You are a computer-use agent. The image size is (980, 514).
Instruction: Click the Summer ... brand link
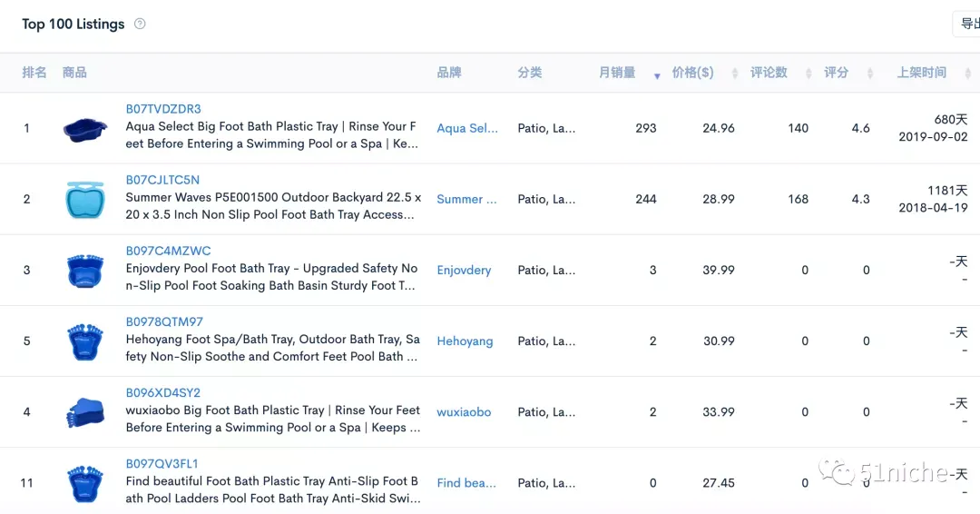(x=467, y=199)
